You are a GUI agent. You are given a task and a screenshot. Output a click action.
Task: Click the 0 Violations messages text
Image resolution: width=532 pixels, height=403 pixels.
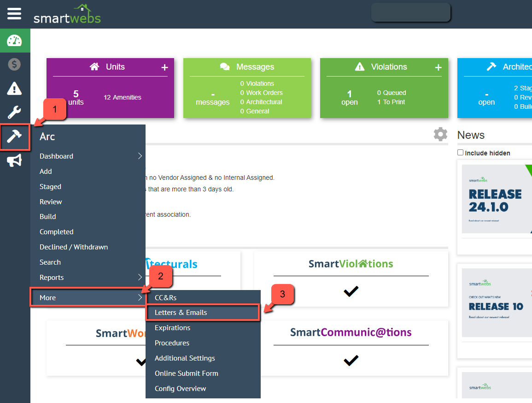(x=257, y=83)
